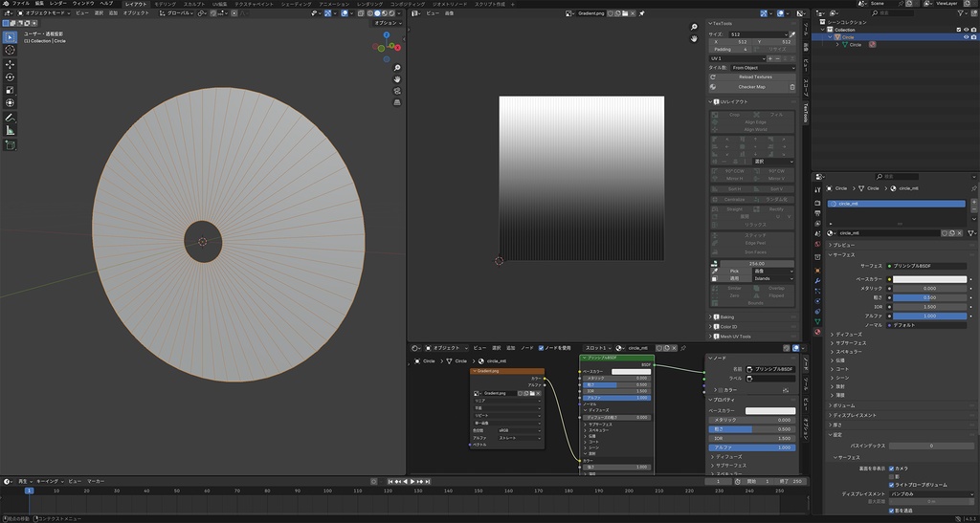Jump to timeline end playback button
Viewport: 980px width, 523px height.
point(428,481)
